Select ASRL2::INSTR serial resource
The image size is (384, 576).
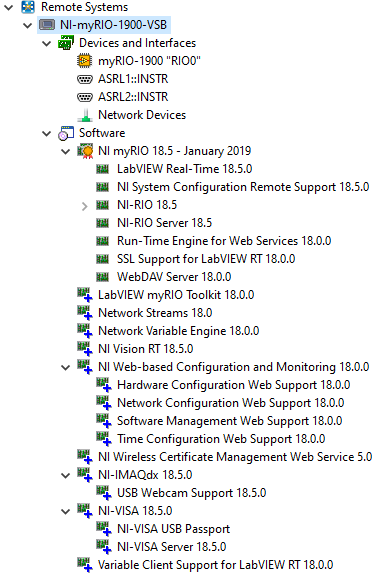tap(133, 97)
